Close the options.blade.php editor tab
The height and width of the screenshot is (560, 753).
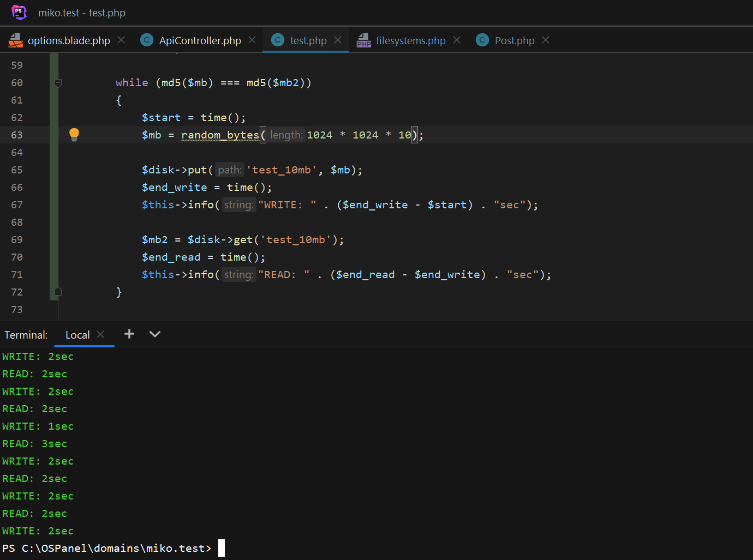tap(121, 40)
